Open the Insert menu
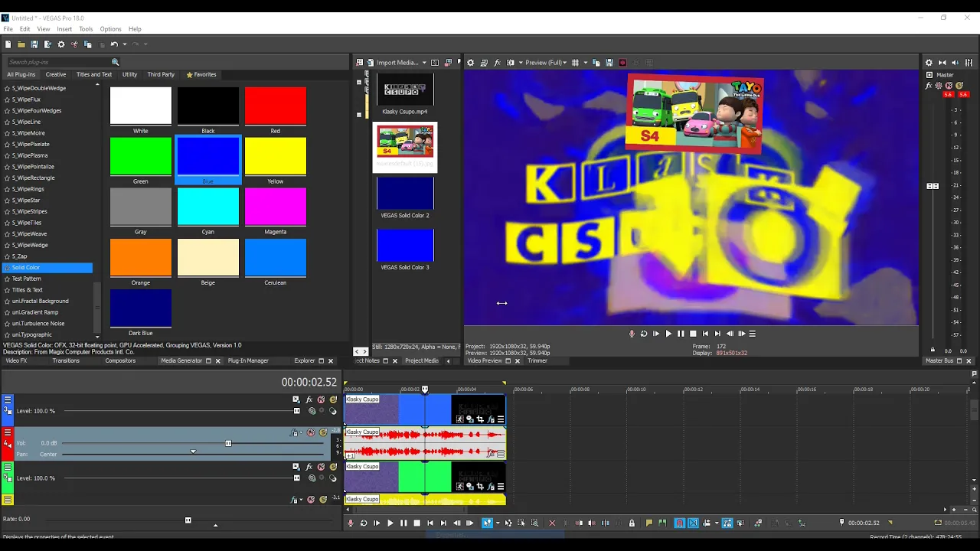Viewport: 980px width, 551px height. (x=64, y=29)
